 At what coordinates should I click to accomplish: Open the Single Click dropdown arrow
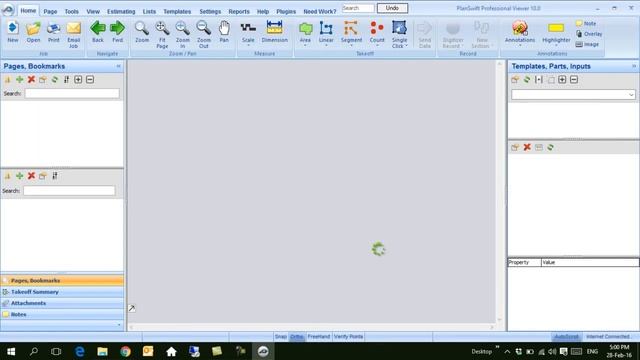(x=407, y=46)
